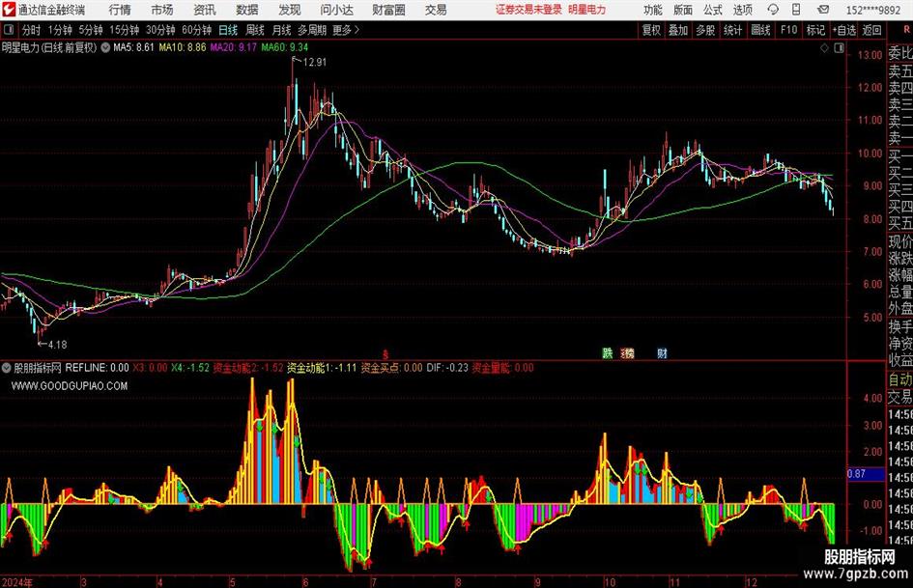Click the 通达信 app logo icon
The height and width of the screenshot is (588, 913).
(8, 10)
